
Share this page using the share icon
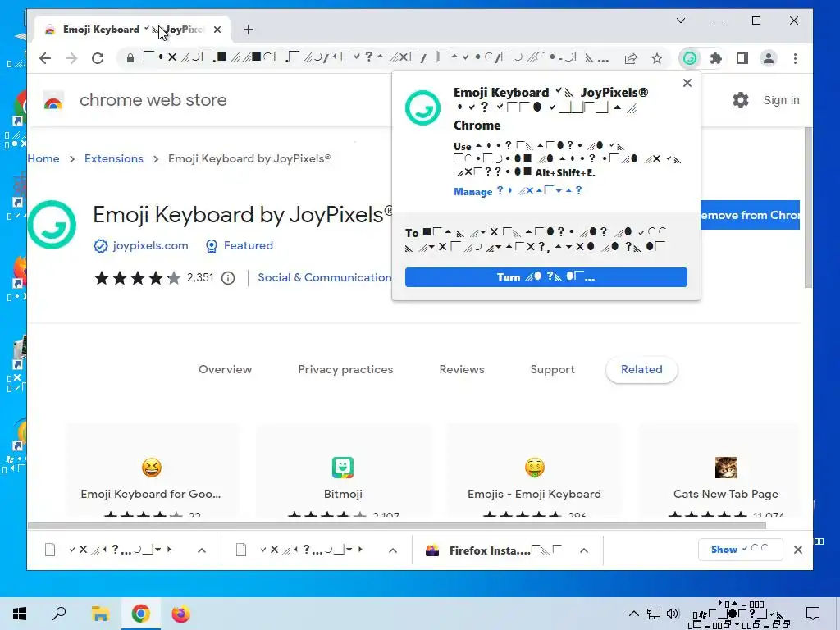(x=631, y=58)
